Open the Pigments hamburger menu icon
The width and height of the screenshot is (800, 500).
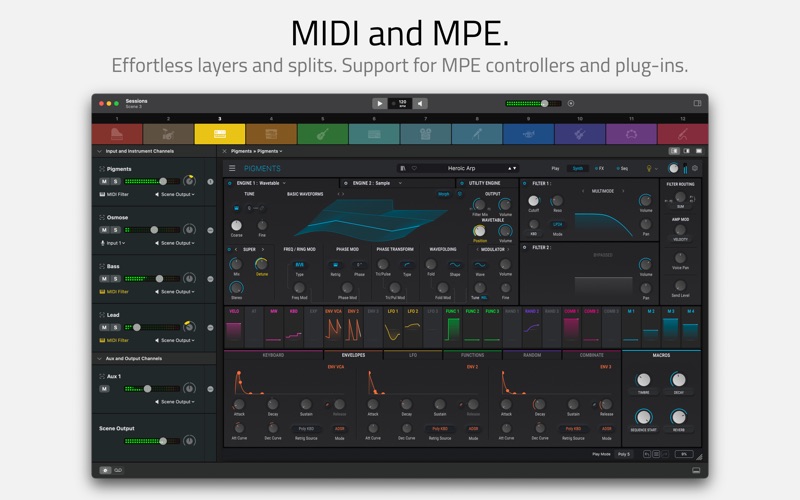click(x=232, y=168)
